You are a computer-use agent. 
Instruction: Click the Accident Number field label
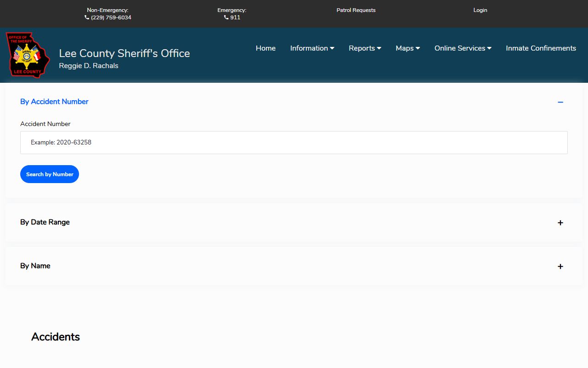[45, 124]
